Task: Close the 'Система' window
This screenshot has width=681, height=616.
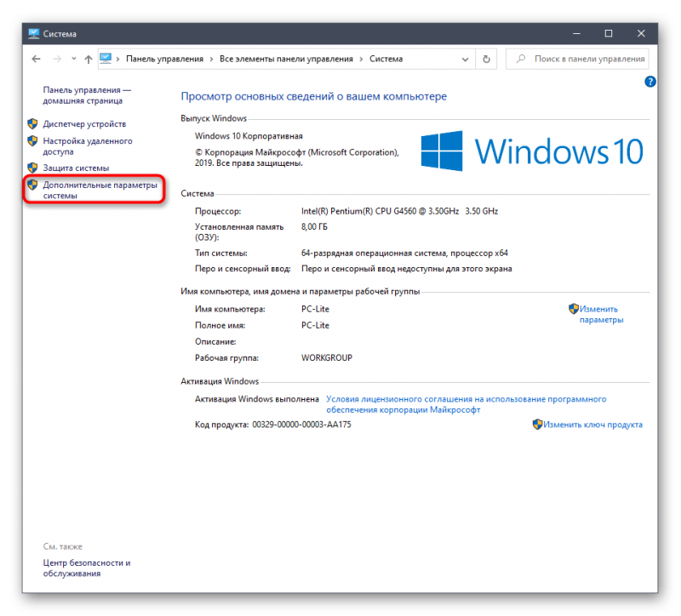Action: pyautogui.click(x=641, y=33)
